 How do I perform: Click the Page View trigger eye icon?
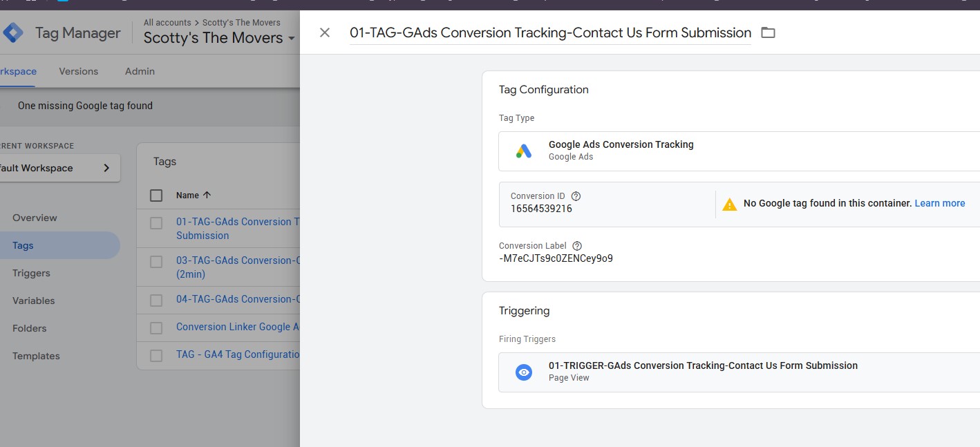coord(524,372)
